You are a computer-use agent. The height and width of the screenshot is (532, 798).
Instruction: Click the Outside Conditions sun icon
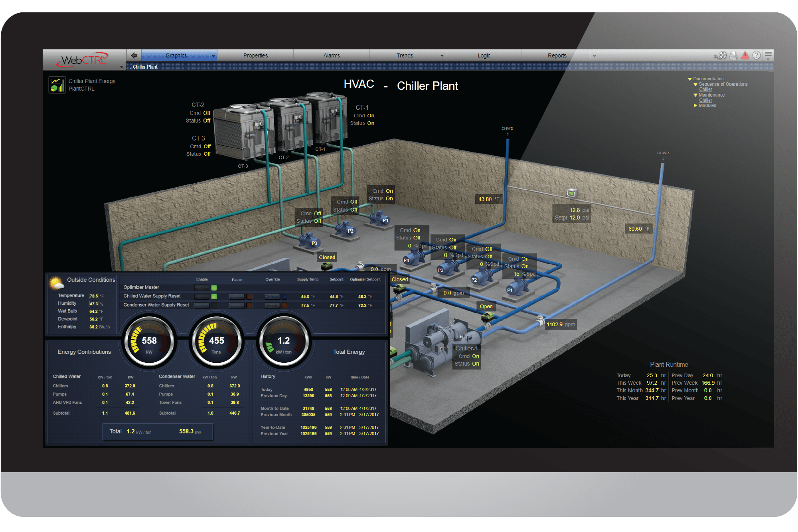[x=56, y=283]
